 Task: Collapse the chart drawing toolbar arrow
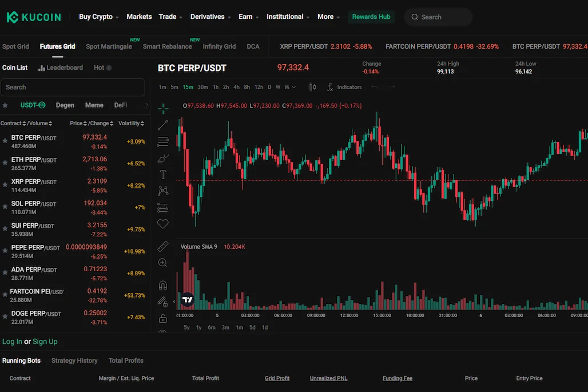174,301
